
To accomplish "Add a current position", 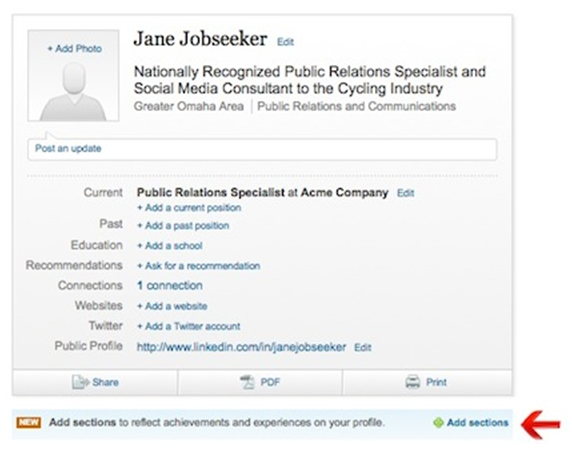I will [189, 208].
